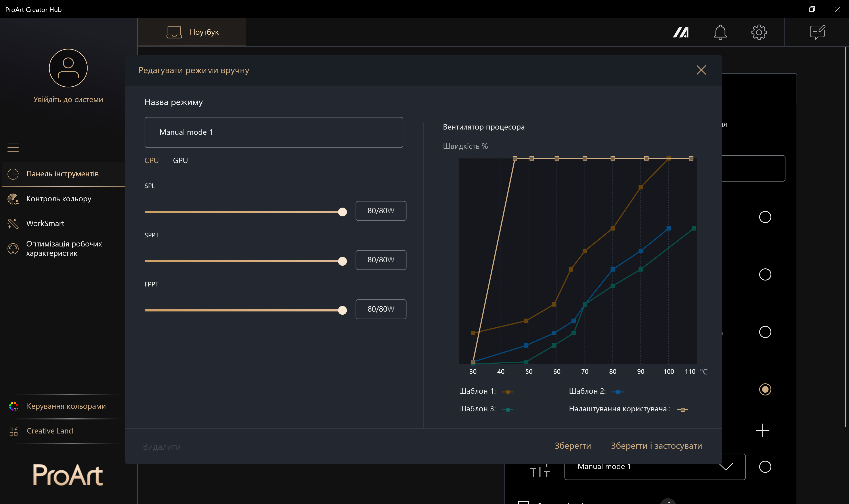Select the topmost unselected radio button
Viewport: 849px width, 504px height.
[765, 217]
